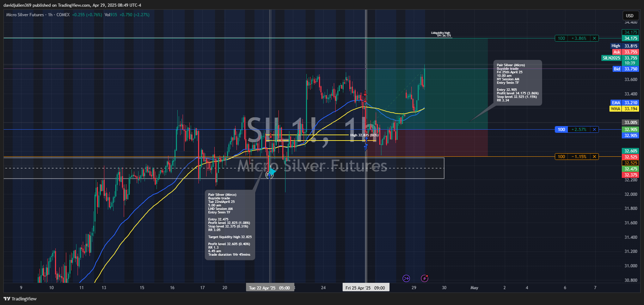
Task: Select the Fri 25 Apr '25 09:00 time label
Action: [x=366, y=288]
